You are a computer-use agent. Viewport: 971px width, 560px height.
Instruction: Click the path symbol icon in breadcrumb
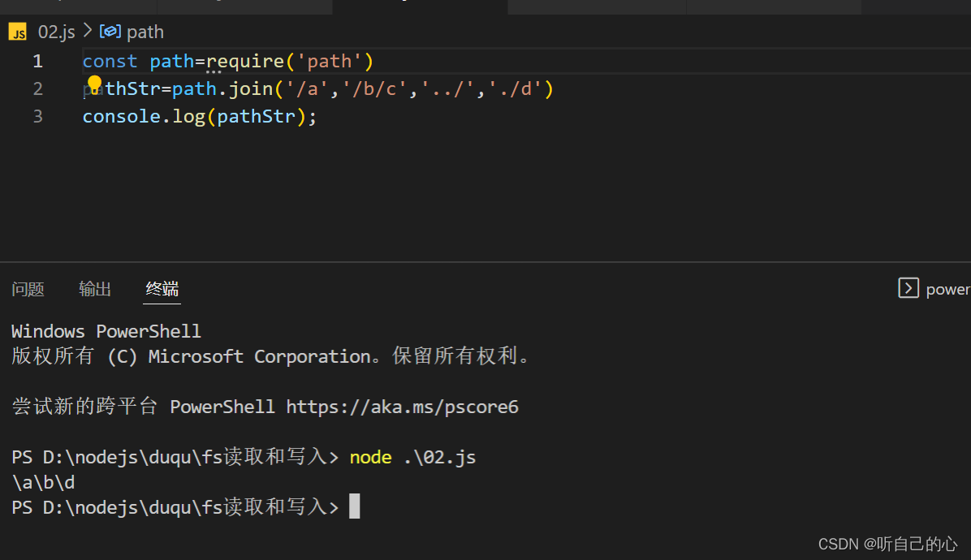pyautogui.click(x=110, y=32)
